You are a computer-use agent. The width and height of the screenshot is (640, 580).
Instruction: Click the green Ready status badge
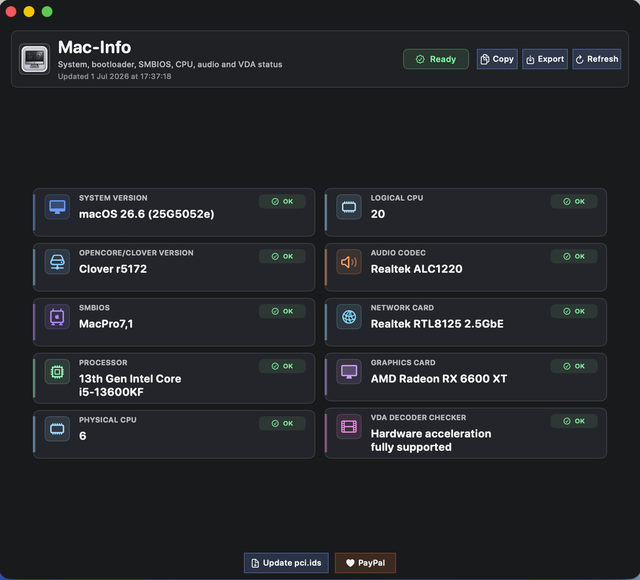[x=436, y=59]
